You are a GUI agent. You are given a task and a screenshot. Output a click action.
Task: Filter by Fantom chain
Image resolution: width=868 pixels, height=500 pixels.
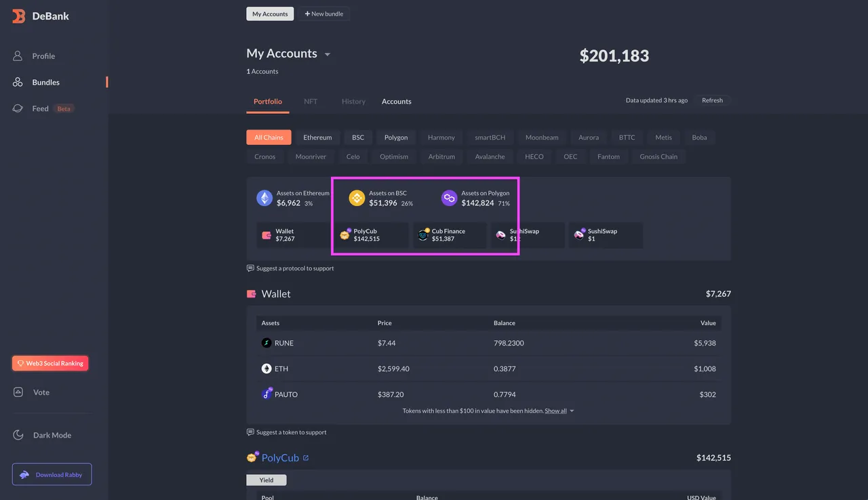tap(609, 157)
